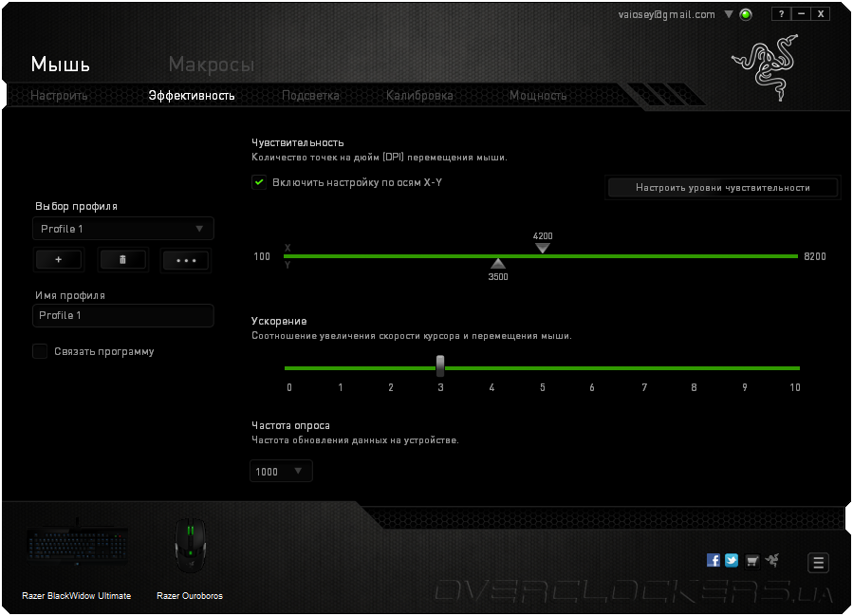The height and width of the screenshot is (616, 853).
Task: Click the 8200 maximum DPI label
Action: click(x=815, y=256)
